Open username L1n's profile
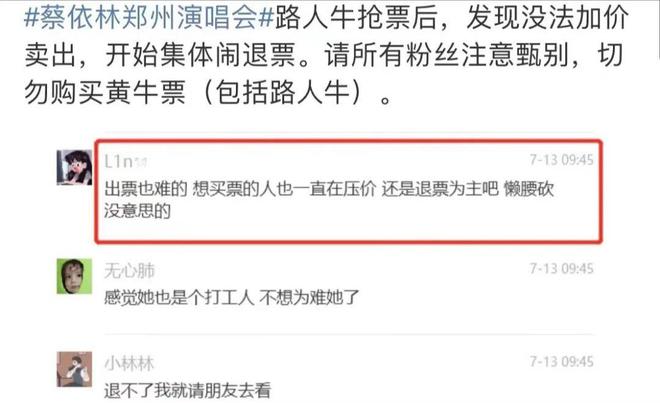The width and height of the screenshot is (660, 403). point(118,161)
